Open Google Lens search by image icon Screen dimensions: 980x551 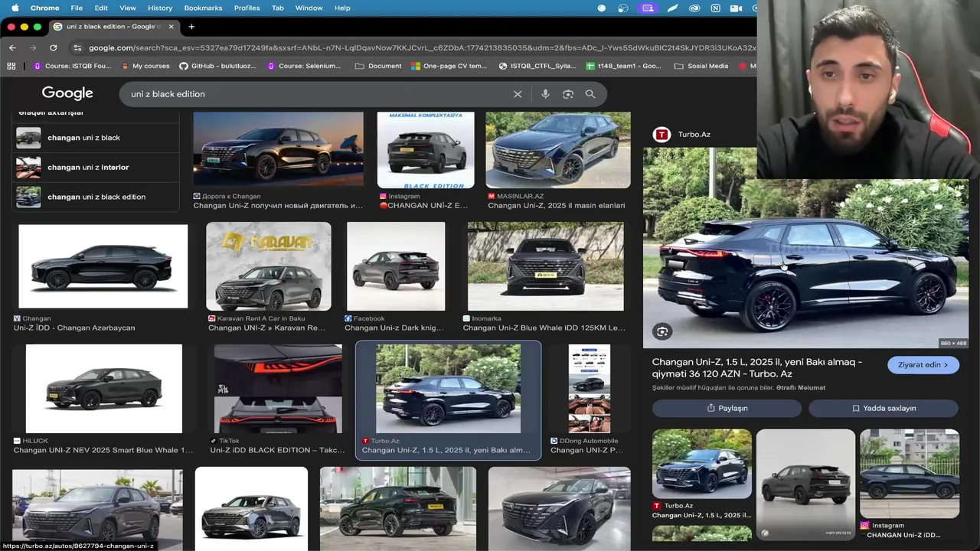coord(568,94)
